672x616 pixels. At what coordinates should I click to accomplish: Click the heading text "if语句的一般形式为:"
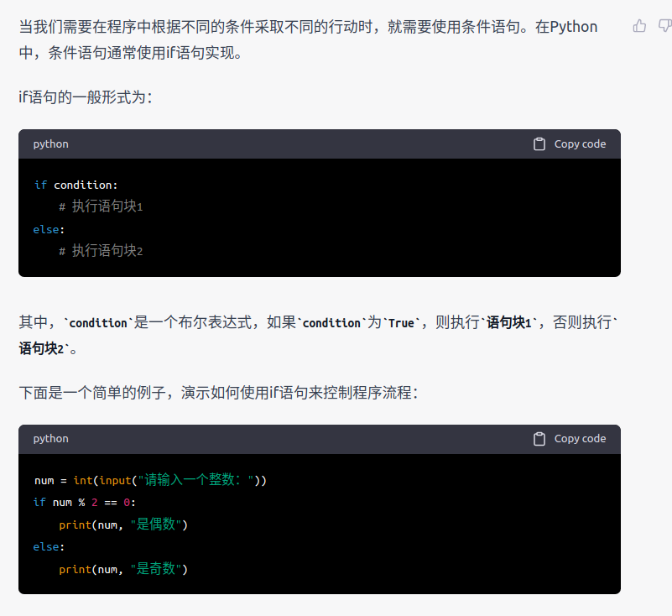coord(86,97)
